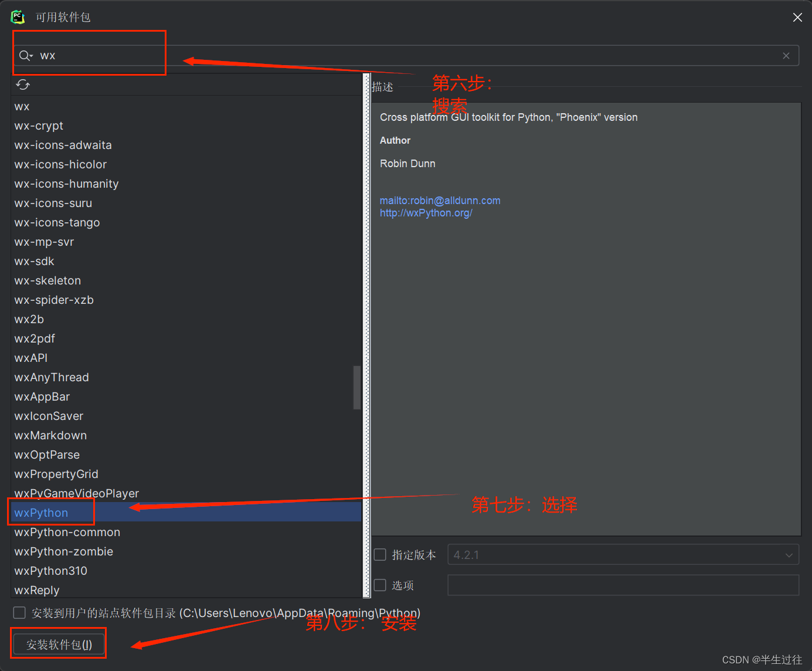This screenshot has width=812, height=671.
Task: Click the search magnifier icon
Action: tap(25, 56)
